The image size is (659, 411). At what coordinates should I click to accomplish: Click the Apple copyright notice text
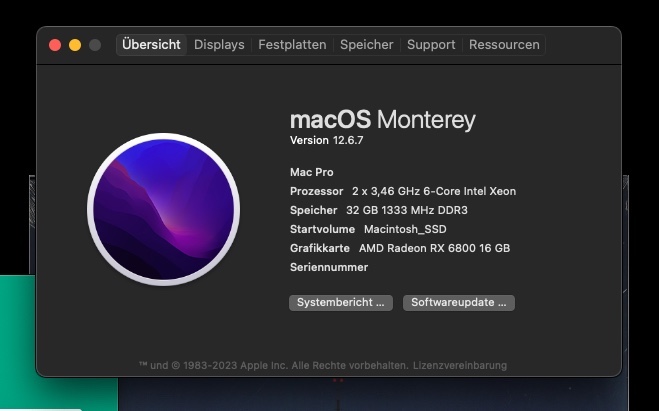(x=274, y=365)
